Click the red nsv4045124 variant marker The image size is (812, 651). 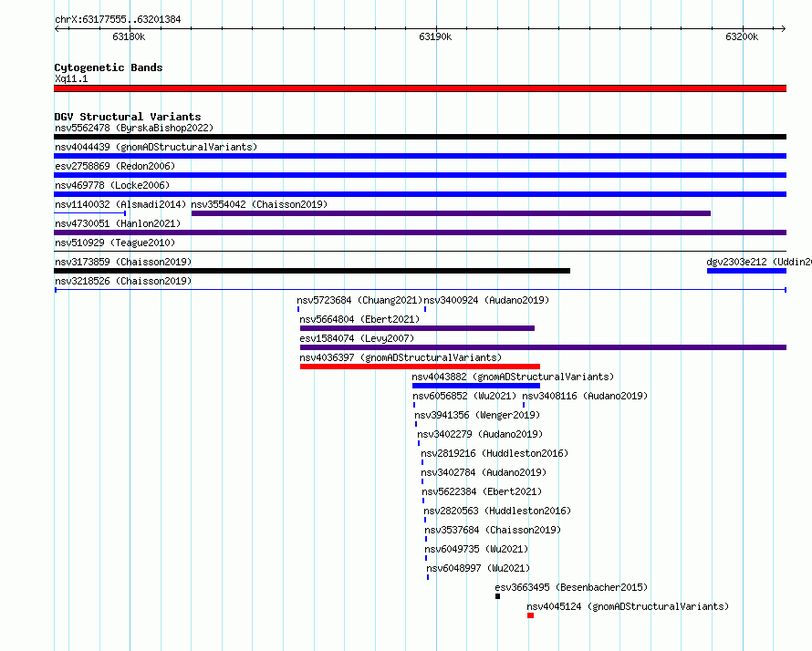click(530, 615)
